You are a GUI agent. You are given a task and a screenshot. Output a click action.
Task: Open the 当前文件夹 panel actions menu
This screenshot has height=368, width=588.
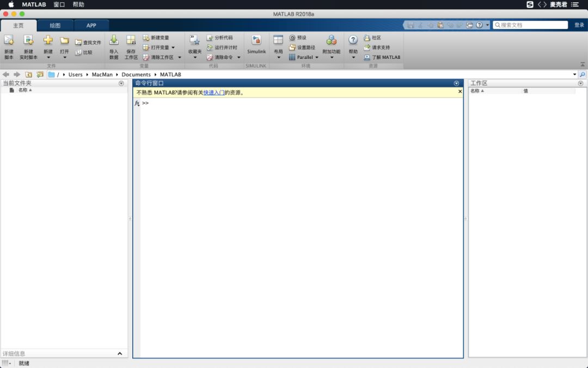click(x=121, y=83)
